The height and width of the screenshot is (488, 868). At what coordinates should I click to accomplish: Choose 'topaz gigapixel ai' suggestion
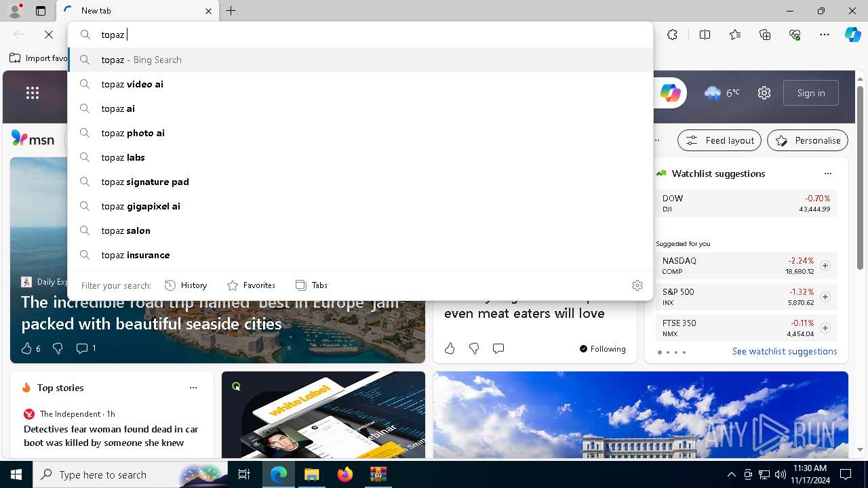coord(360,206)
